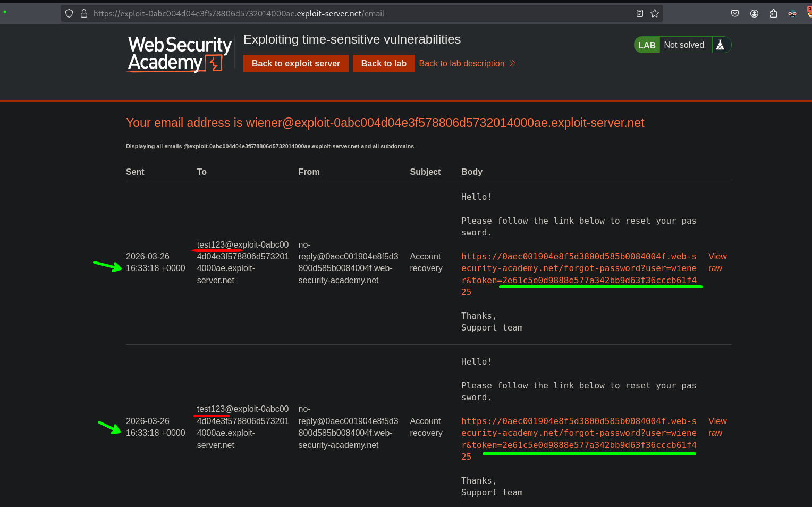Open the Pocket save icon
The image size is (812, 507).
click(735, 13)
